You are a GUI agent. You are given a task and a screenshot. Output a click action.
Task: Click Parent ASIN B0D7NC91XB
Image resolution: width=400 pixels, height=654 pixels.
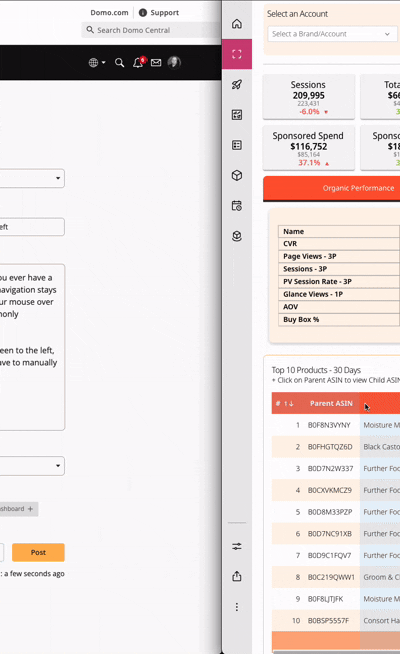click(x=330, y=533)
